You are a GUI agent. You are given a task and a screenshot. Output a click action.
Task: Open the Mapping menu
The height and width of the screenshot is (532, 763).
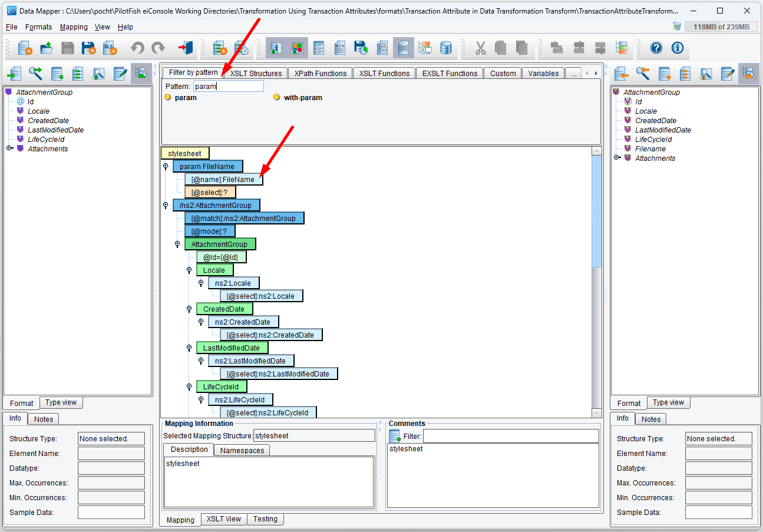coord(74,27)
